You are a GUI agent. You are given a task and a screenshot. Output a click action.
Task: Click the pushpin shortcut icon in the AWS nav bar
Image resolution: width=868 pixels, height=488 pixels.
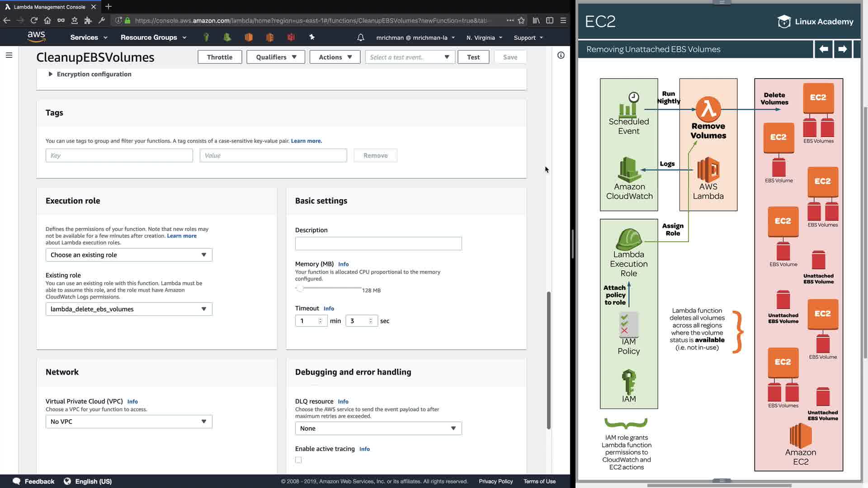point(312,38)
